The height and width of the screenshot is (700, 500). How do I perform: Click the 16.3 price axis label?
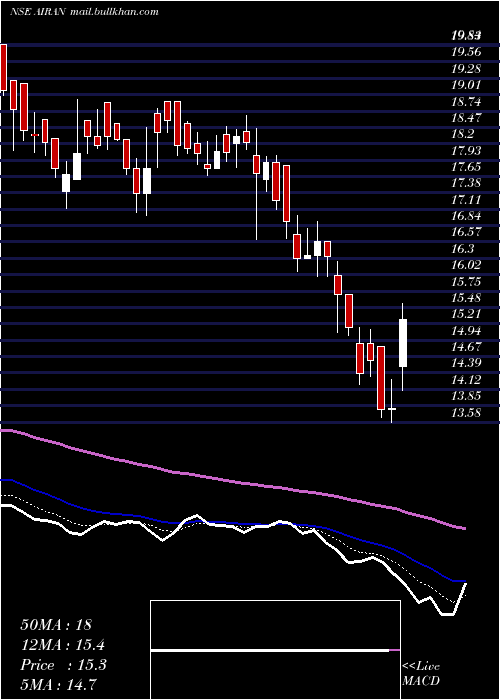point(462,248)
